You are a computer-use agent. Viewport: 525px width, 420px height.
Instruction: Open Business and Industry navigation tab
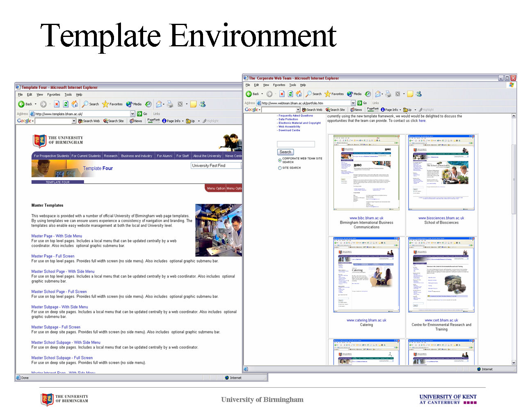[x=137, y=156]
